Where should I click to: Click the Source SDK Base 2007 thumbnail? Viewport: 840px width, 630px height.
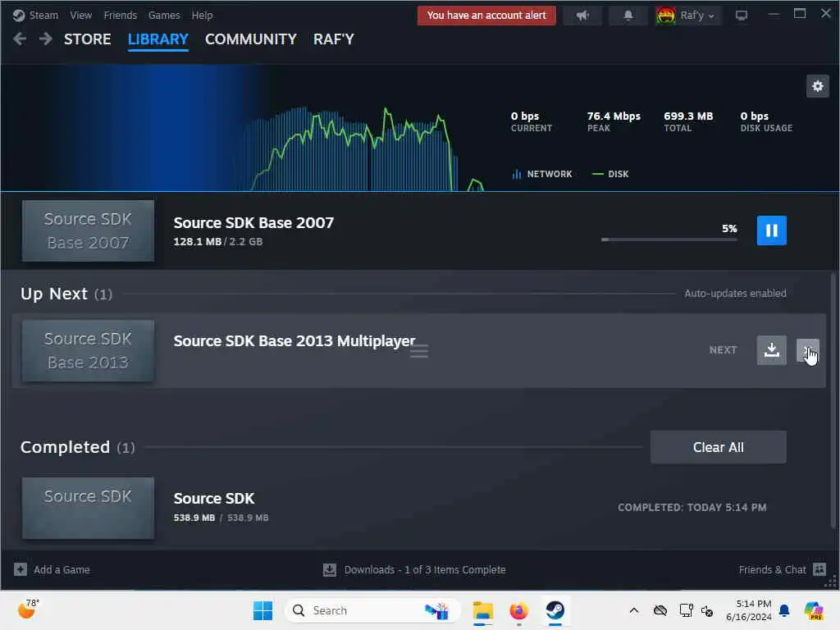click(88, 231)
